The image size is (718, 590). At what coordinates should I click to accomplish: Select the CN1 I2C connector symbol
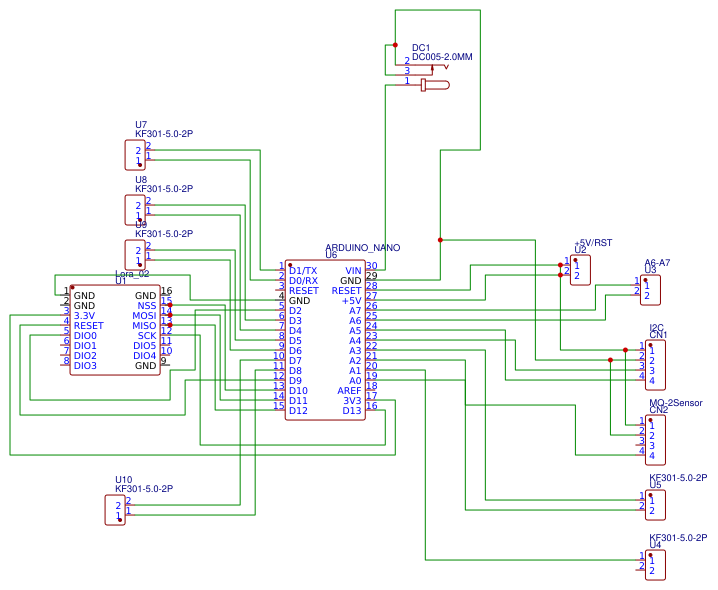pyautogui.click(x=655, y=365)
